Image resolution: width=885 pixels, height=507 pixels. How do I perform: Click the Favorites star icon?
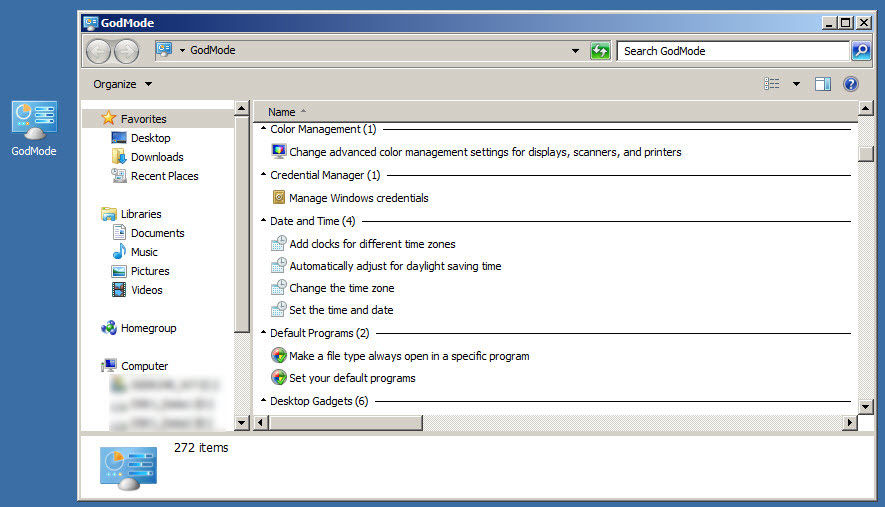(108, 118)
